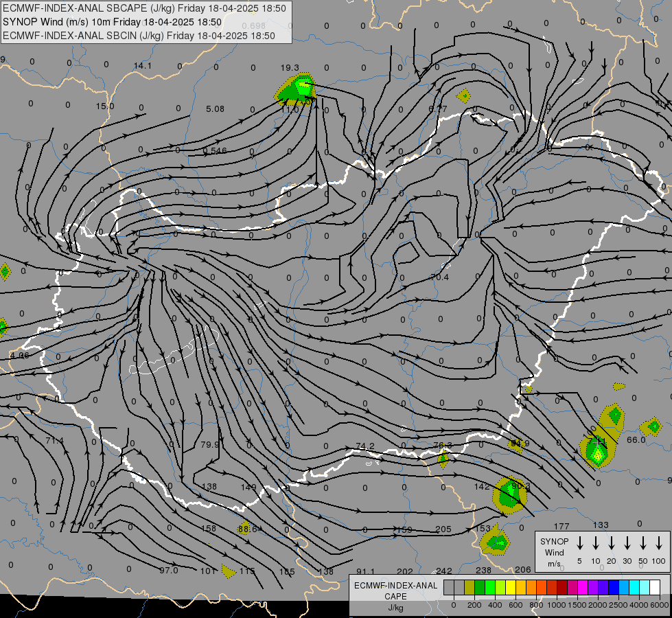Select the olive CAPE legend swatch
This screenshot has width=672, height=618.
[x=470, y=587]
